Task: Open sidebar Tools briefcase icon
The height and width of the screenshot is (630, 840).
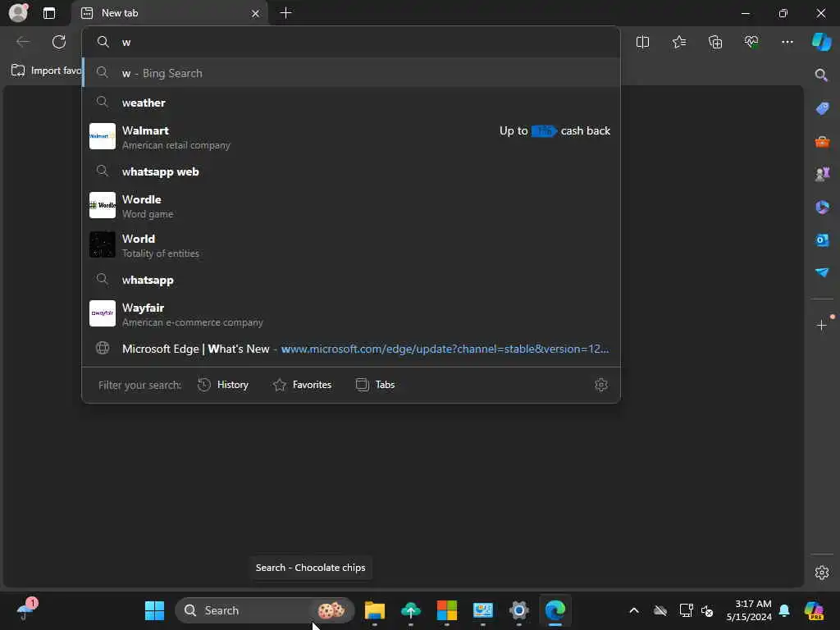Action: (x=822, y=141)
